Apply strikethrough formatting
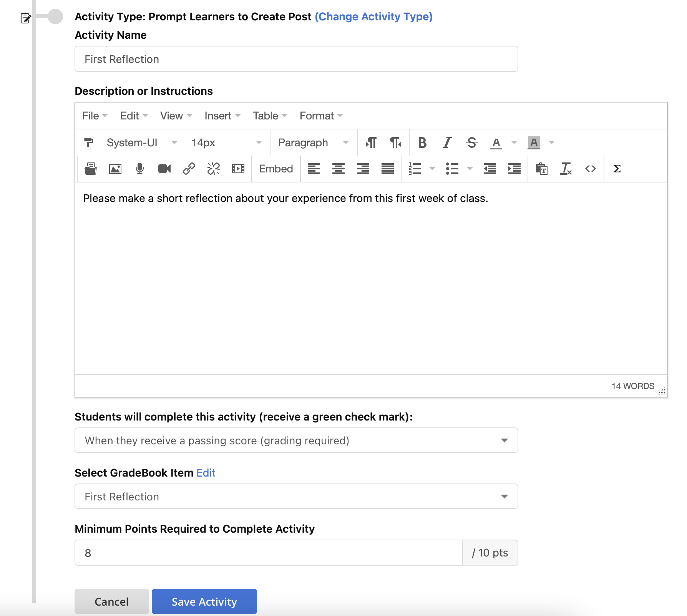687x616 pixels. pos(471,142)
